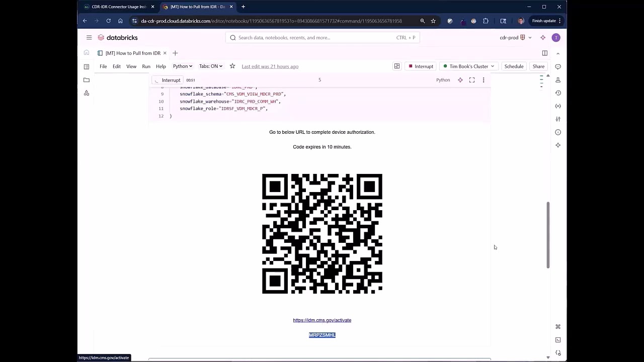The image size is (644, 362).
Task: Open the View menu
Action: coord(131,66)
